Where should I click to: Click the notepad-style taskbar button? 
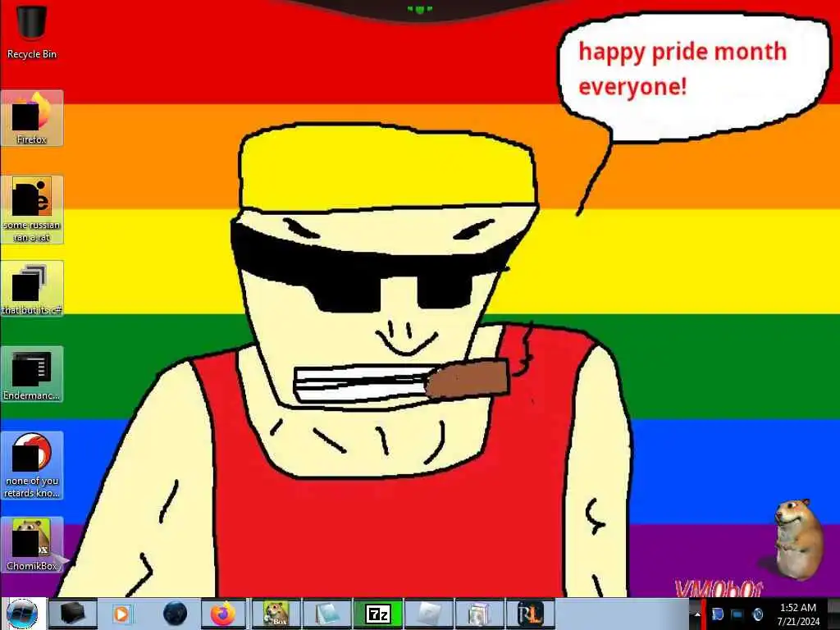[326, 614]
